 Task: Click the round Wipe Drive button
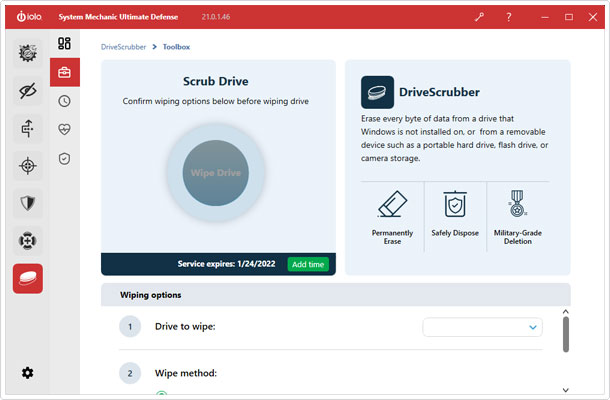(216, 173)
